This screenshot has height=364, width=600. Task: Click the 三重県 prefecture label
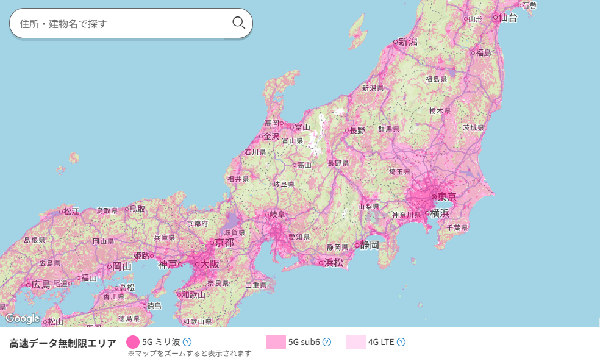pyautogui.click(x=256, y=285)
